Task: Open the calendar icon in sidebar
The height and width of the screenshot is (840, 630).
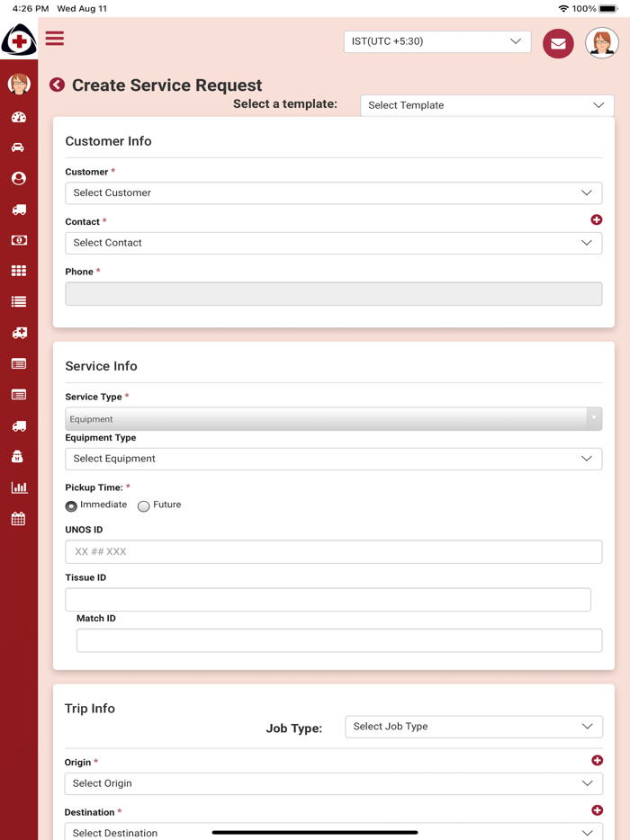Action: coord(18,519)
